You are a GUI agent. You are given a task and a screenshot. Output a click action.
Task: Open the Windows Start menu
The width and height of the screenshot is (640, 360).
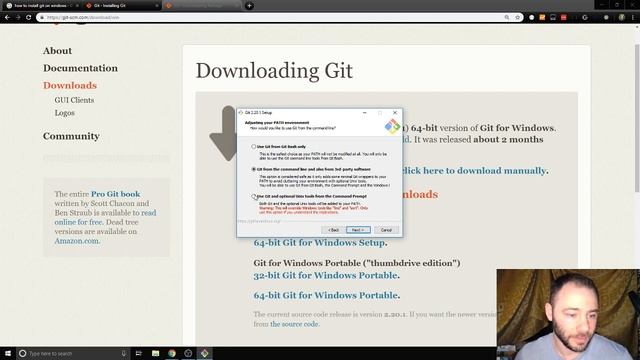pos(8,353)
